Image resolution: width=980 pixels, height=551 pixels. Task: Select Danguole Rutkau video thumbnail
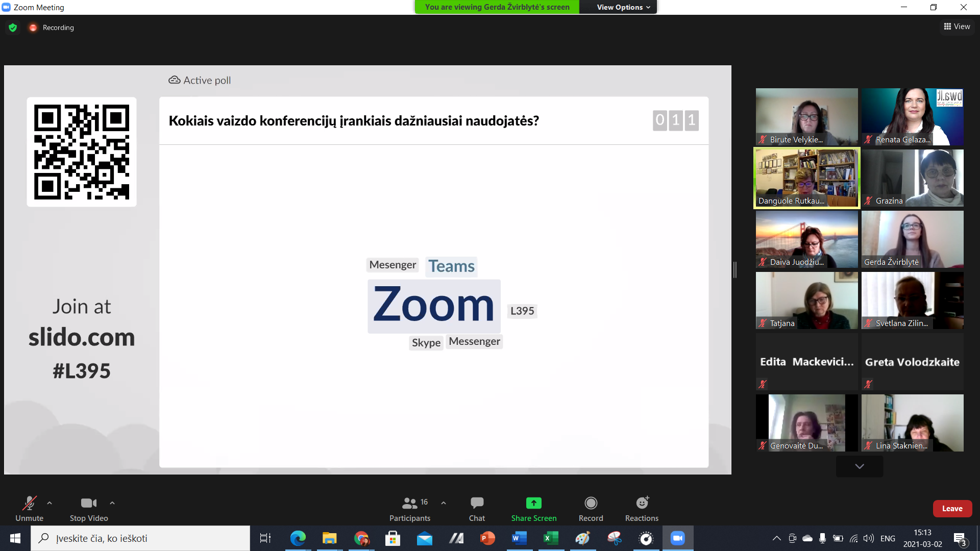(x=806, y=178)
